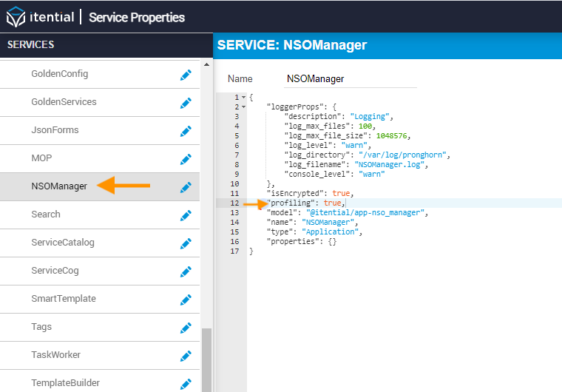Screen dimensions: 562x392
Task: Click the log_level "warn" value
Action: point(354,145)
